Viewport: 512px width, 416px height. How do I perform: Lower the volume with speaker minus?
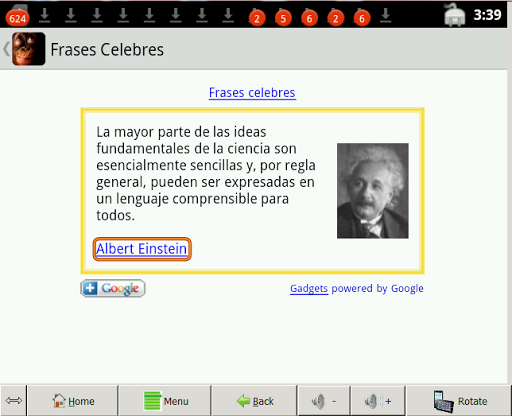point(324,401)
